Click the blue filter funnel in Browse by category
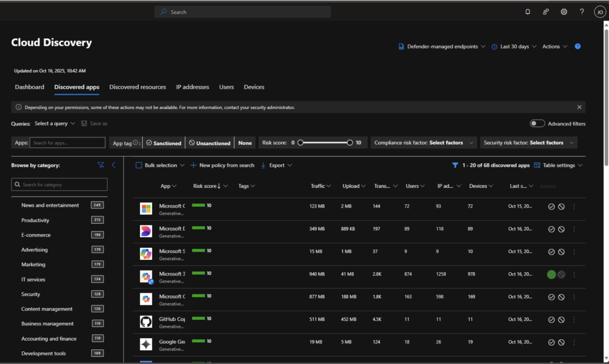The width and height of the screenshot is (609, 364). click(101, 165)
